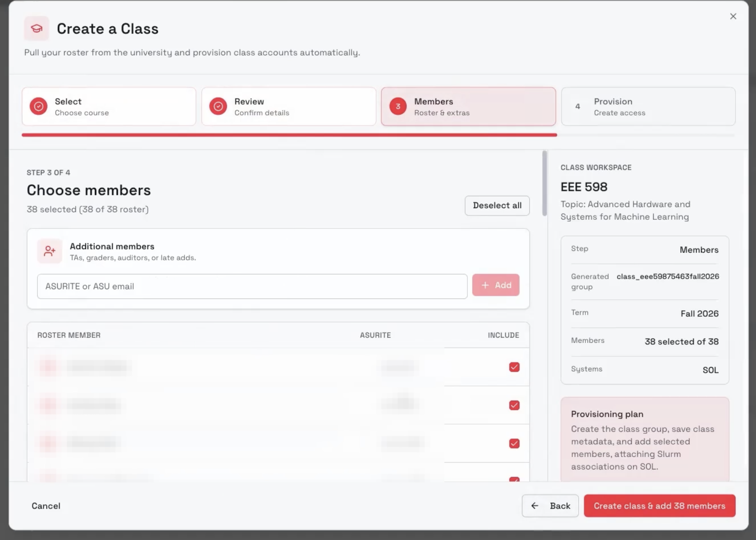
Task: Uncheck the third roster member's include checkbox
Action: pos(514,443)
